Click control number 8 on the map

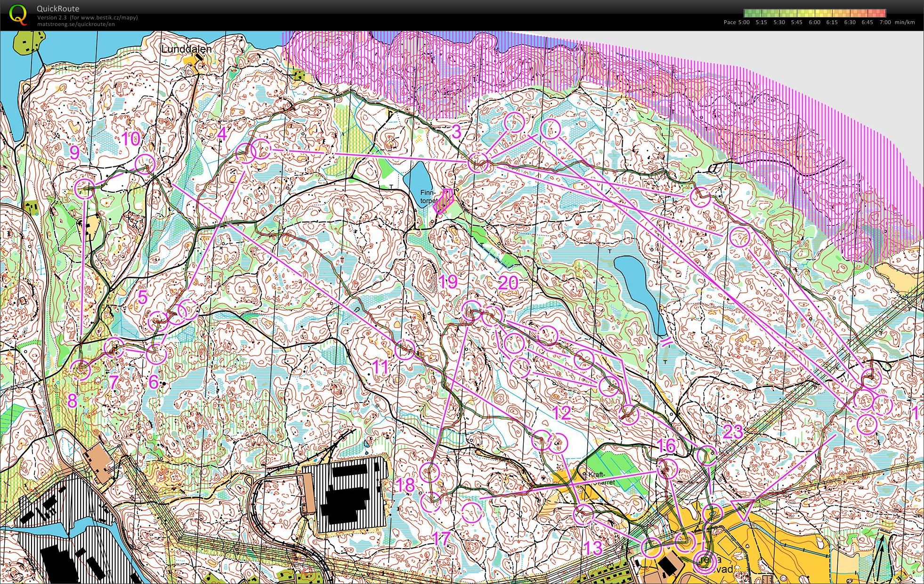point(72,401)
